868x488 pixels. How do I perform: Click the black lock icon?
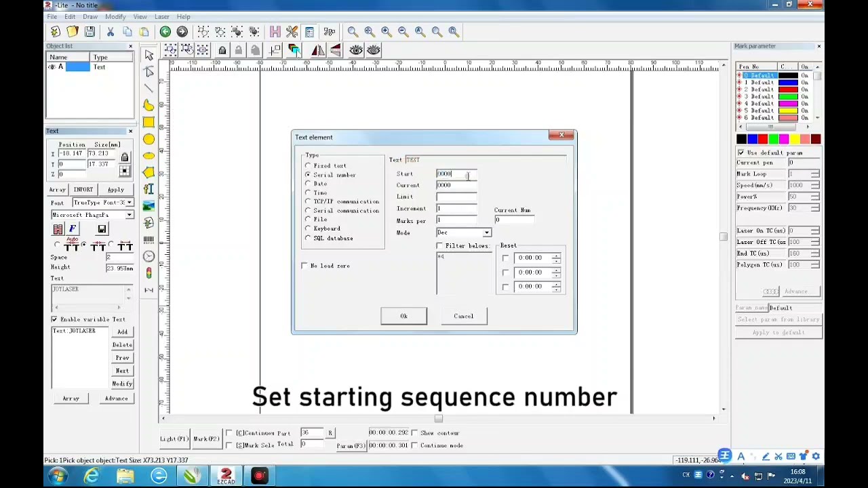pyautogui.click(x=222, y=50)
